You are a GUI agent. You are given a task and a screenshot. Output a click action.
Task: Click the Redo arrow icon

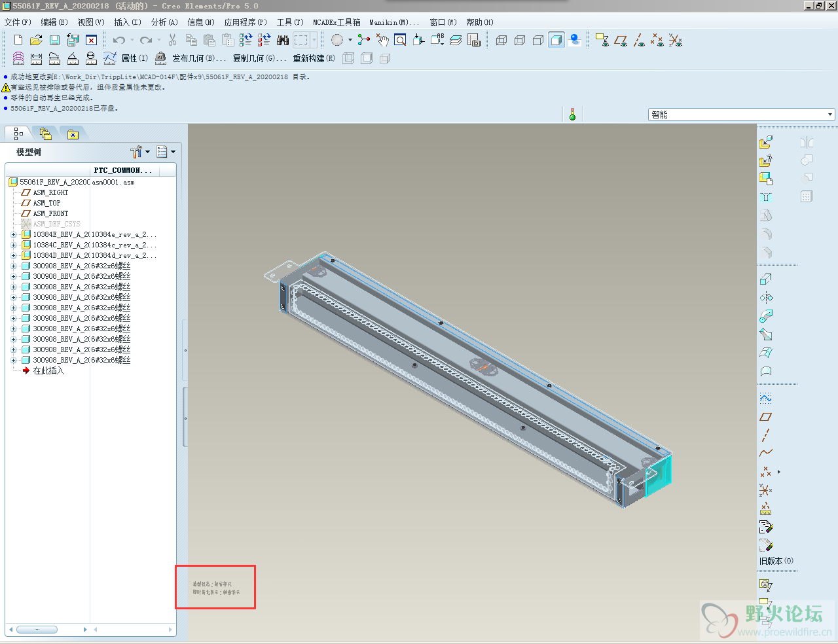tap(146, 40)
